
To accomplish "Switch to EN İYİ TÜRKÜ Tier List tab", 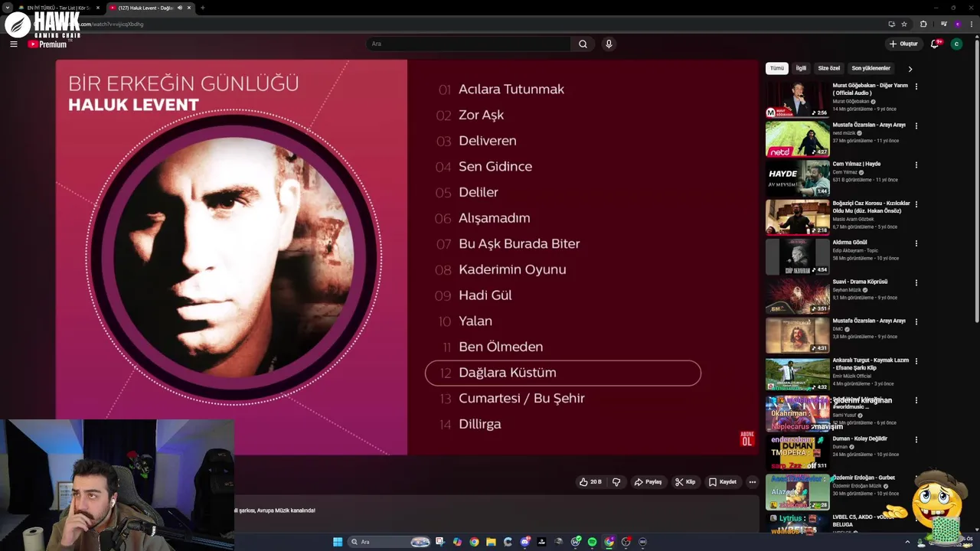I will coord(58,8).
